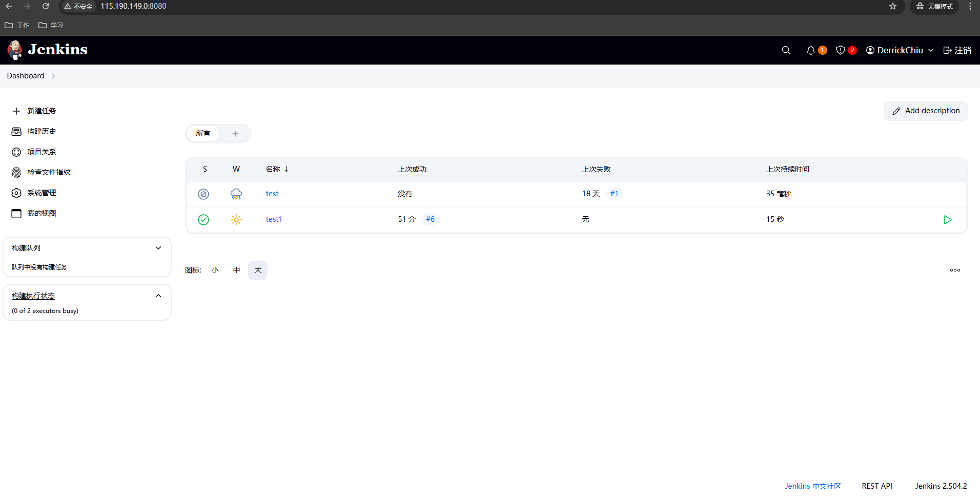Open the test1 job link
Screen dimensions: 980x501
click(274, 219)
